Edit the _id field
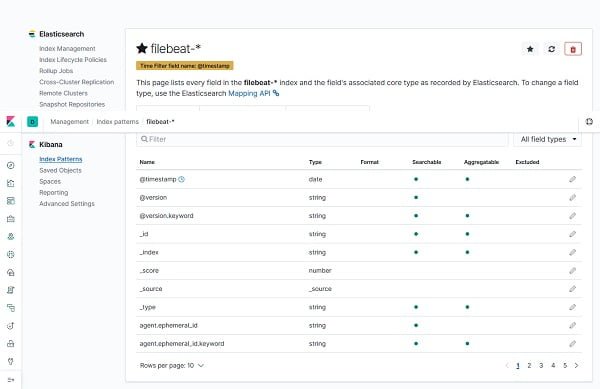Image resolution: width=600 pixels, height=389 pixels. (572, 234)
